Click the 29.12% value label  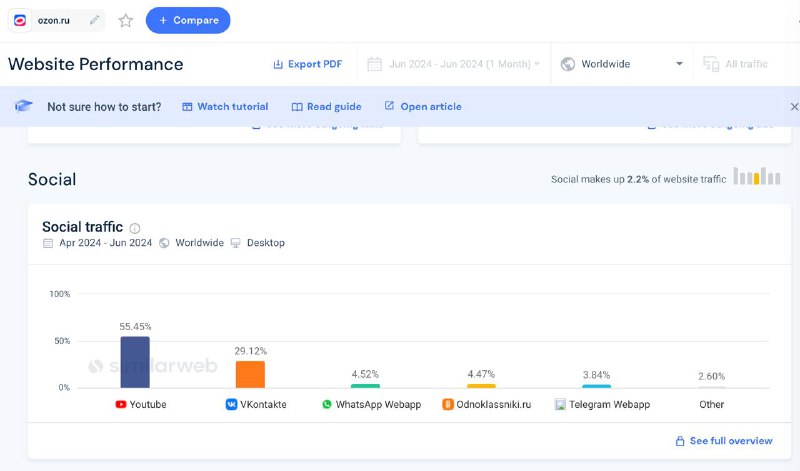click(x=251, y=351)
